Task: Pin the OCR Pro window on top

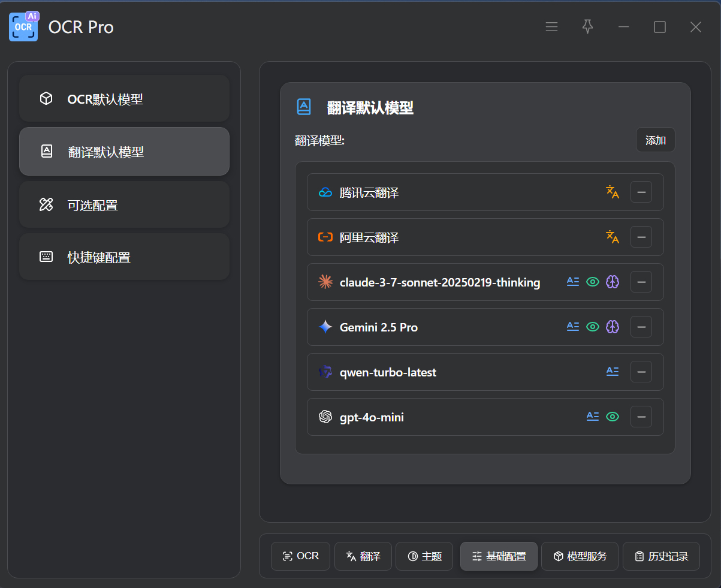Action: [587, 27]
